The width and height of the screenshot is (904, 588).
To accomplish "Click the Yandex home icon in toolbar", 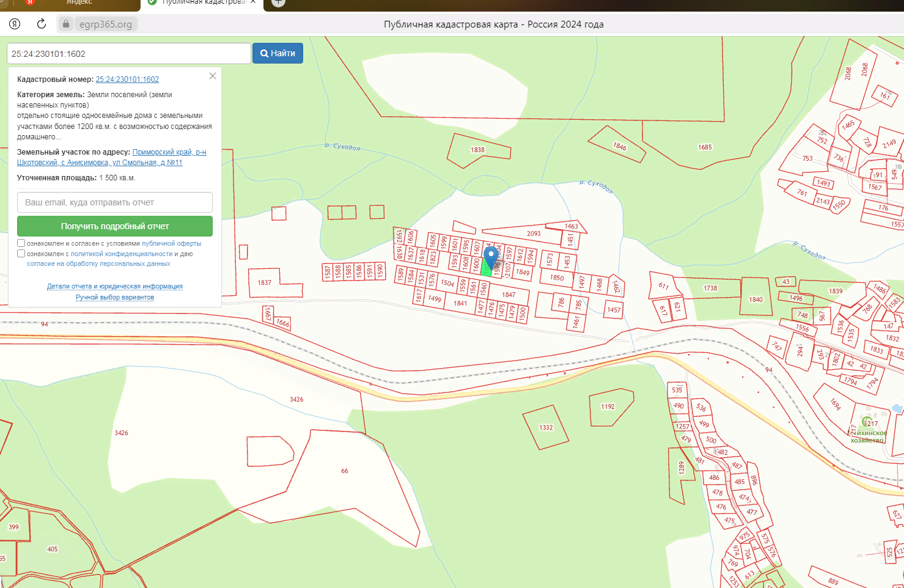I will 15,24.
